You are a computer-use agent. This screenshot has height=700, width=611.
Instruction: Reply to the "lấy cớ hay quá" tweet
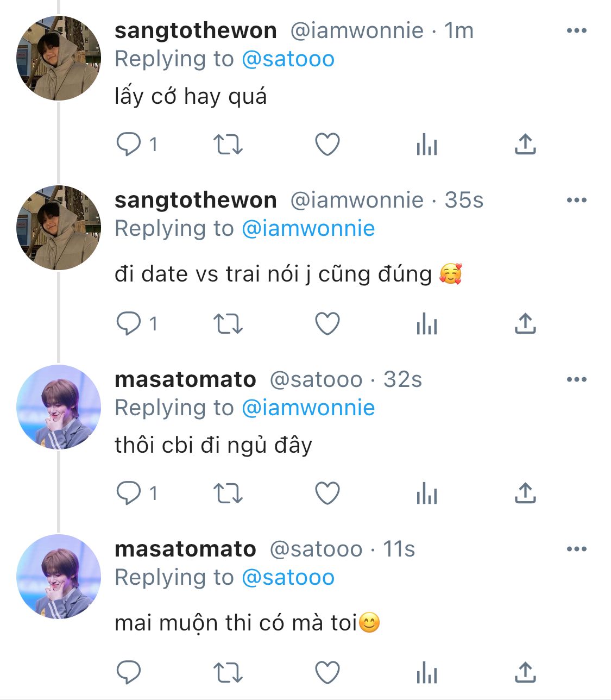pyautogui.click(x=129, y=145)
